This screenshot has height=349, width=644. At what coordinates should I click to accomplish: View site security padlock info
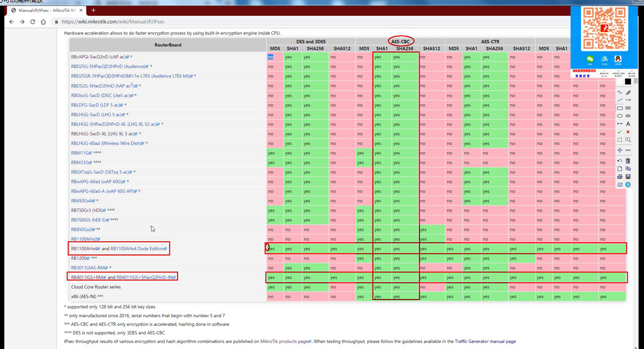[56, 22]
